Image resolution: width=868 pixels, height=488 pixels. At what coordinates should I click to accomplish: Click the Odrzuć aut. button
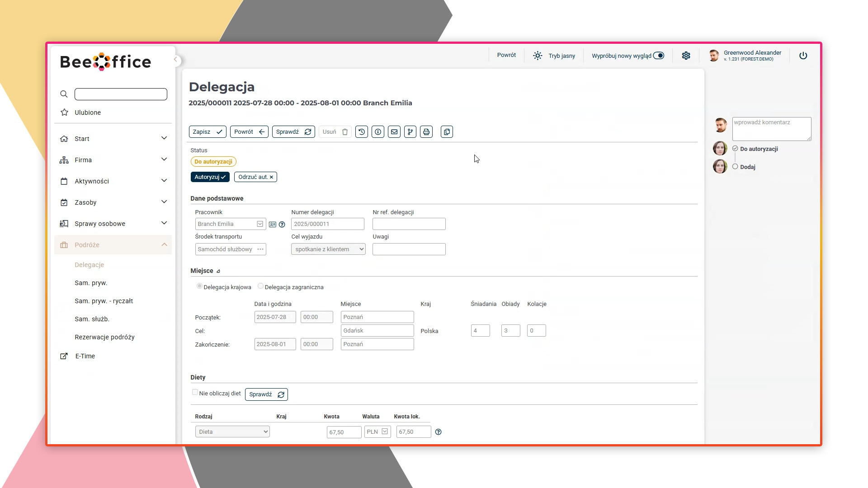[255, 177]
